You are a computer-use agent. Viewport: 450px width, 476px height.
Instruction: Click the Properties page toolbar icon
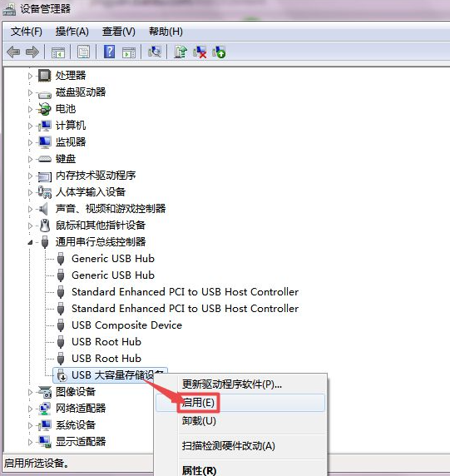click(83, 52)
